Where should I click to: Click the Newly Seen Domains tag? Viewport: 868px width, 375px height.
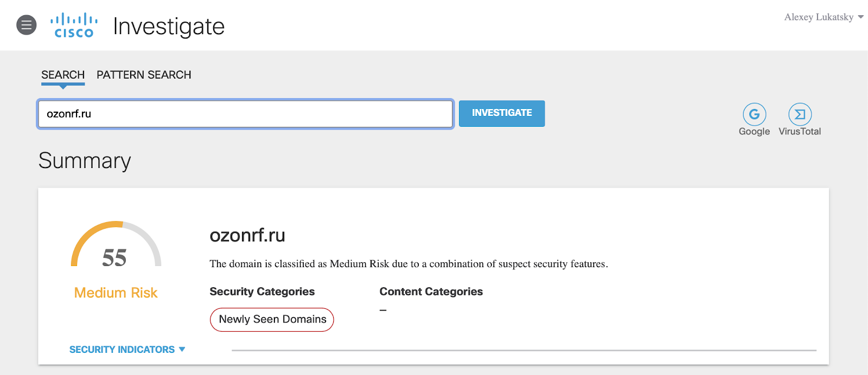click(272, 319)
